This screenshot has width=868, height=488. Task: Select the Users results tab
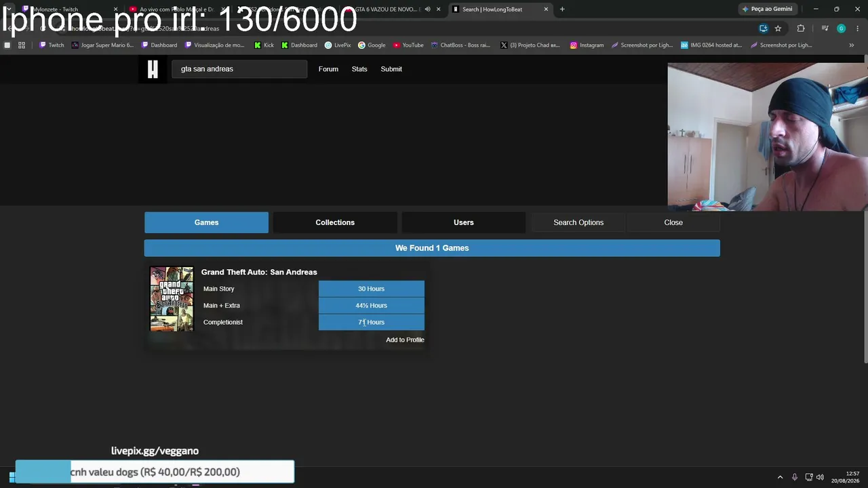(464, 222)
